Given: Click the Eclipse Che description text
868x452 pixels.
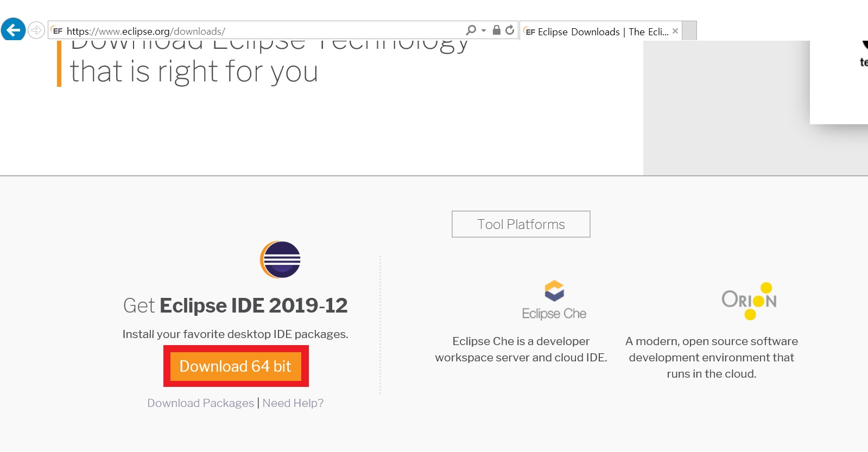Looking at the screenshot, I should [x=521, y=349].
